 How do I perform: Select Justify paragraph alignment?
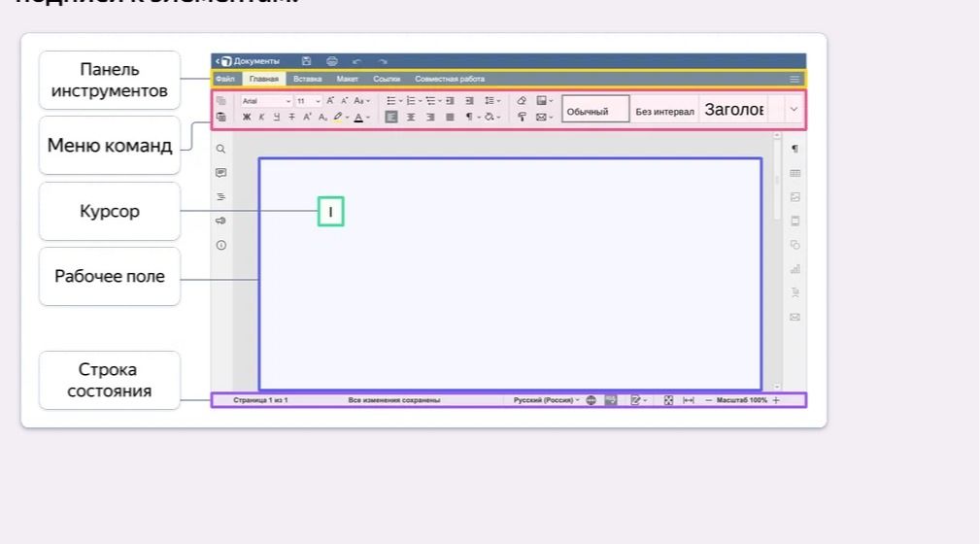[450, 117]
